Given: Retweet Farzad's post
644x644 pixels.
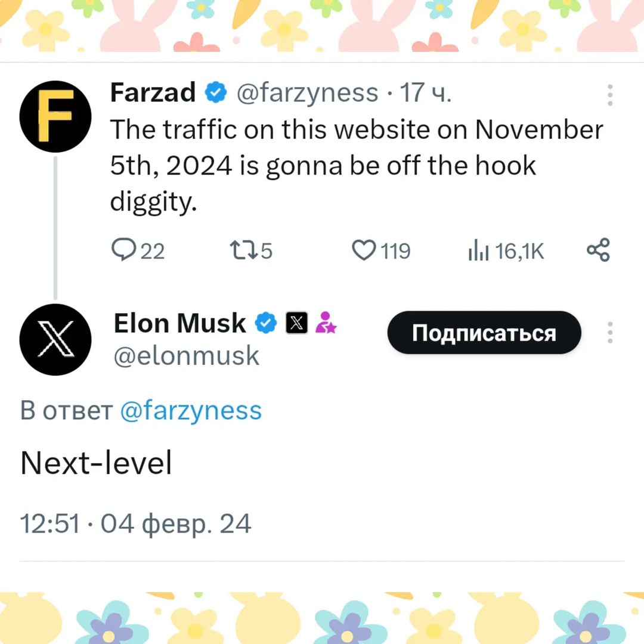Looking at the screenshot, I should point(251,250).
